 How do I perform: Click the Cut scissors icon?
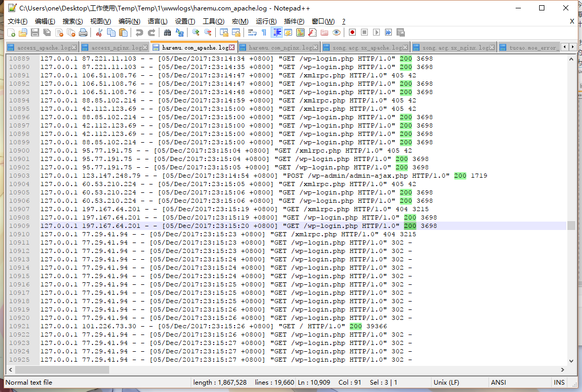[x=99, y=32]
